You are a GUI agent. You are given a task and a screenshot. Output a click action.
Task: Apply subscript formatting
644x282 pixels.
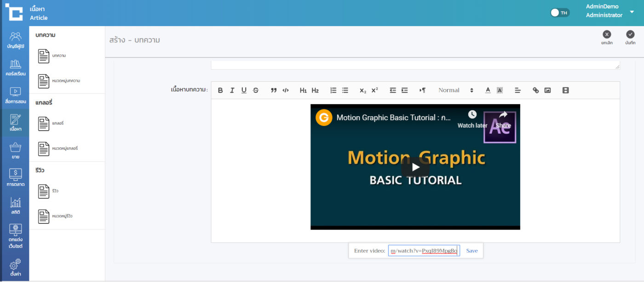[363, 90]
